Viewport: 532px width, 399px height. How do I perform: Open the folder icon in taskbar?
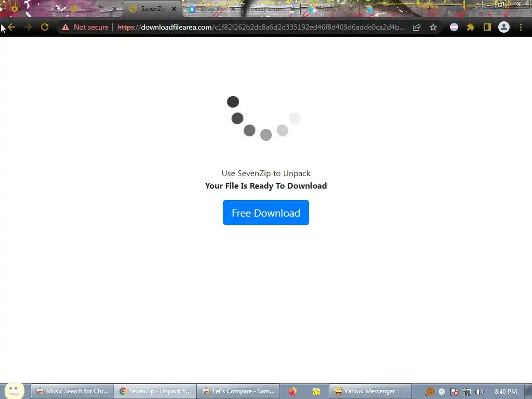[x=316, y=391]
